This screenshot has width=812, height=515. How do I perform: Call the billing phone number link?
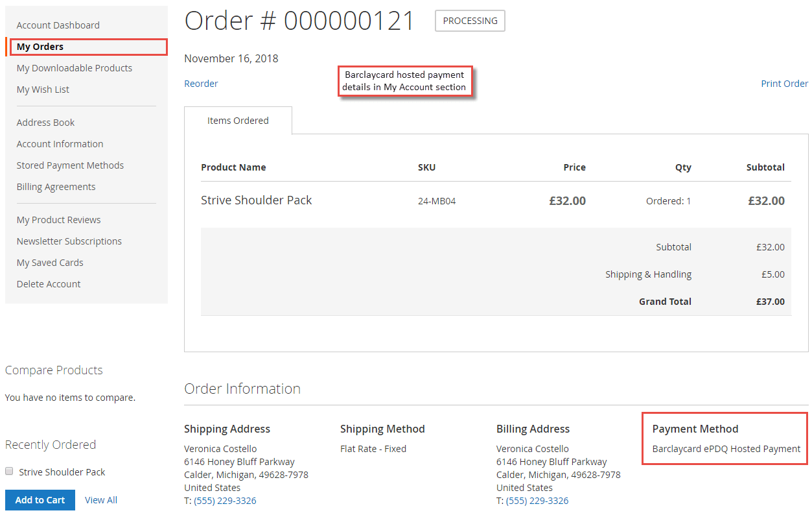(x=537, y=500)
